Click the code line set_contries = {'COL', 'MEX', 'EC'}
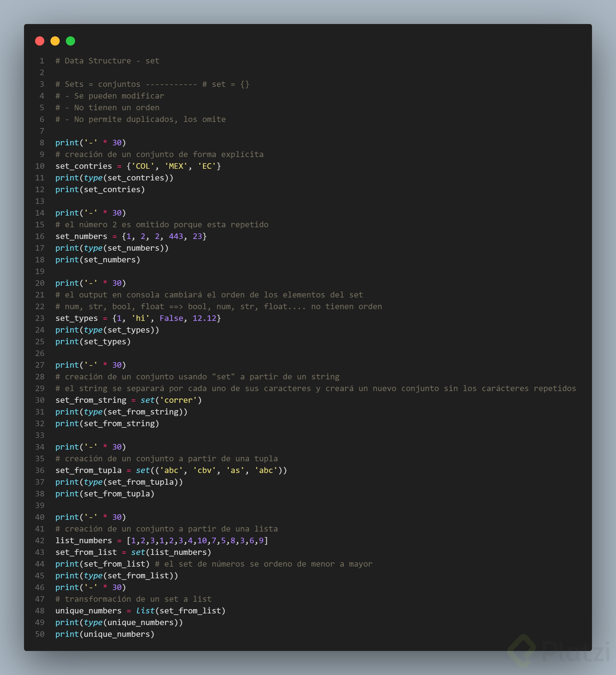The image size is (616, 675). 138,166
